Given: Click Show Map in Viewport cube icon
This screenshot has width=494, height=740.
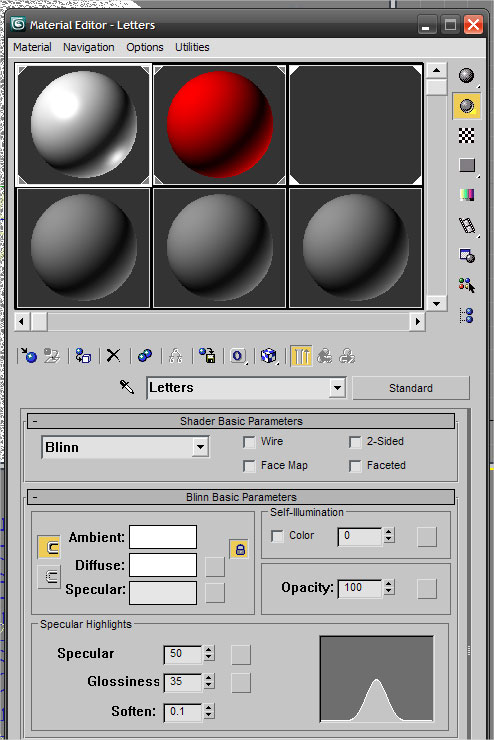Looking at the screenshot, I should pyautogui.click(x=269, y=356).
